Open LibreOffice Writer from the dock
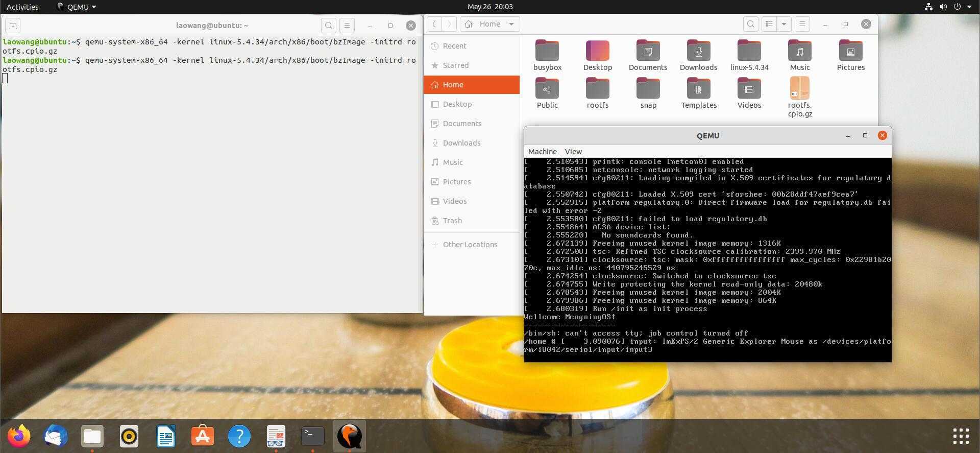Image resolution: width=980 pixels, height=453 pixels. pos(166,436)
